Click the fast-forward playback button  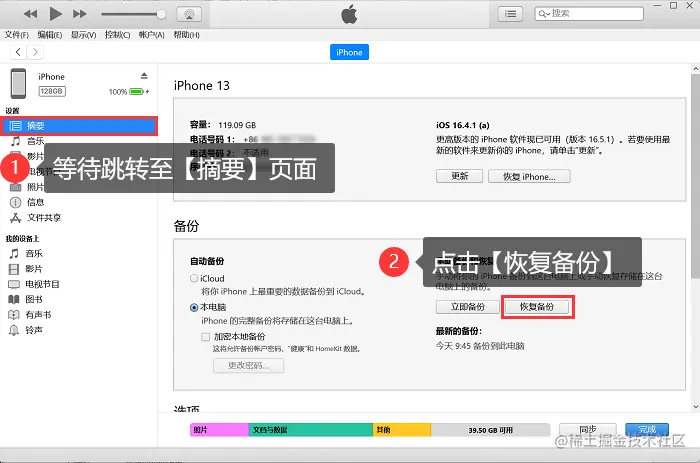[80, 14]
